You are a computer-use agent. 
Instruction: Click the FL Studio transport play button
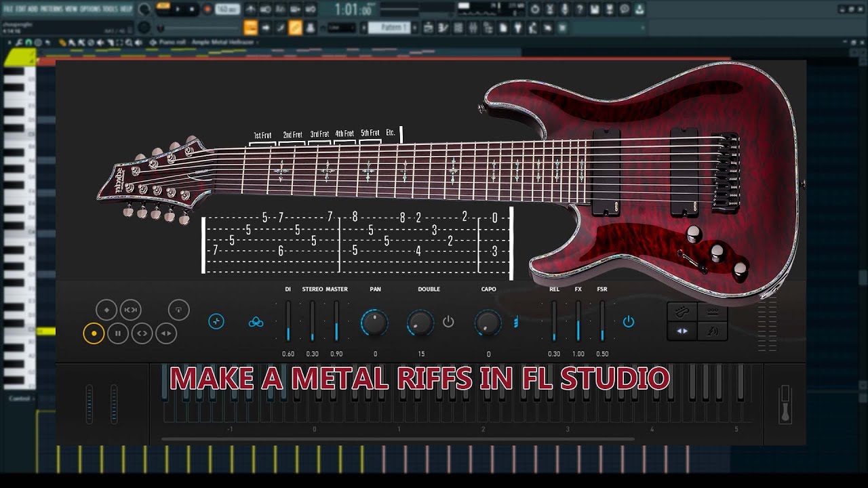pyautogui.click(x=178, y=9)
